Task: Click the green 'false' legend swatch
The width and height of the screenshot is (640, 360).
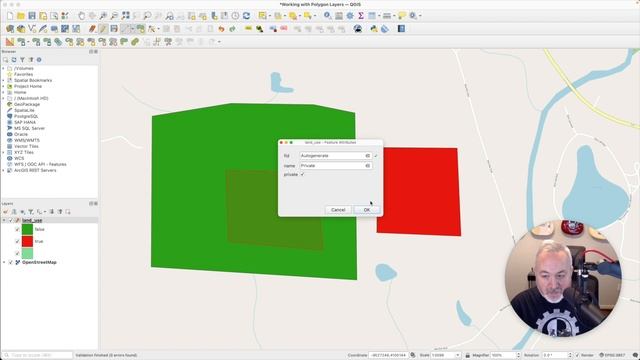Action: pos(27,229)
